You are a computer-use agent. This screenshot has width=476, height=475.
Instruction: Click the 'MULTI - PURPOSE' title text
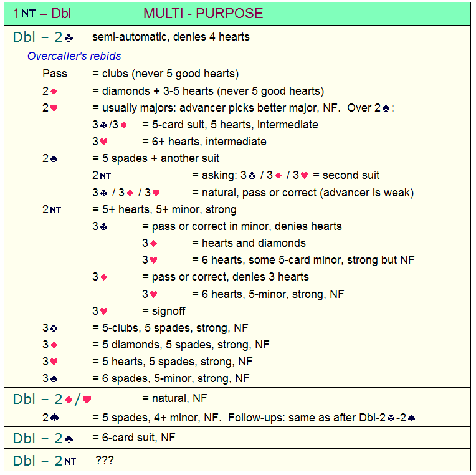click(x=203, y=13)
